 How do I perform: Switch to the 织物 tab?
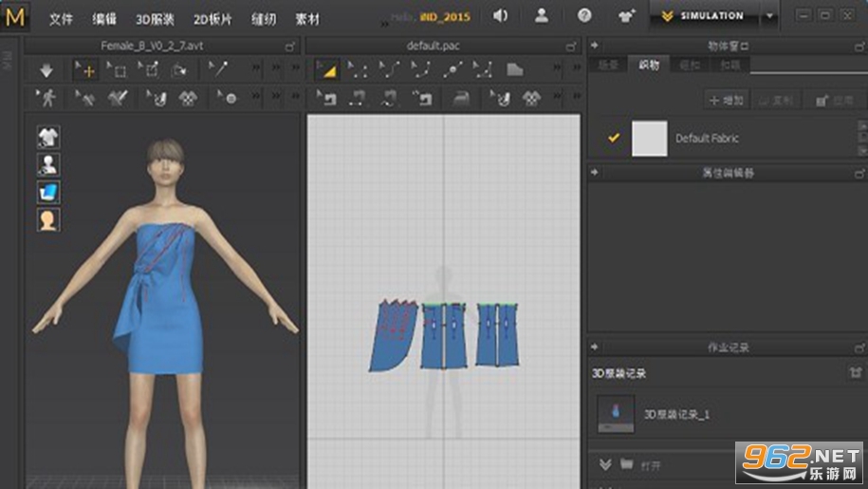(649, 65)
